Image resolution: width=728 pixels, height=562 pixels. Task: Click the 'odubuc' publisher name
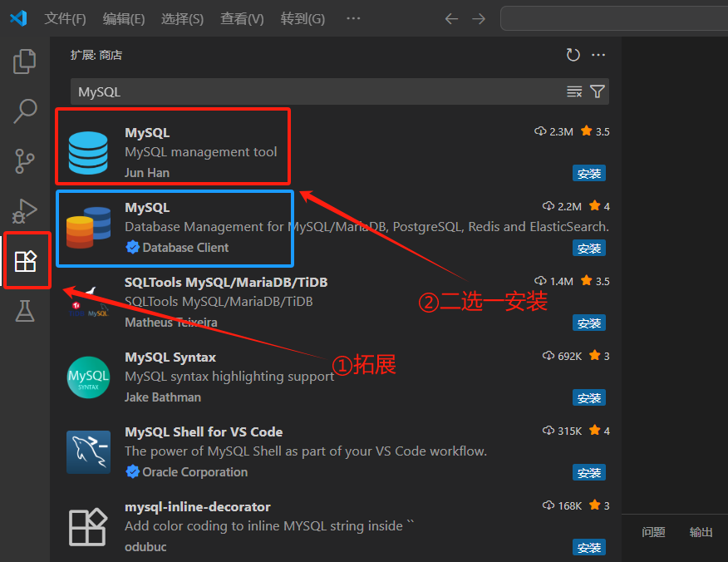pos(145,547)
